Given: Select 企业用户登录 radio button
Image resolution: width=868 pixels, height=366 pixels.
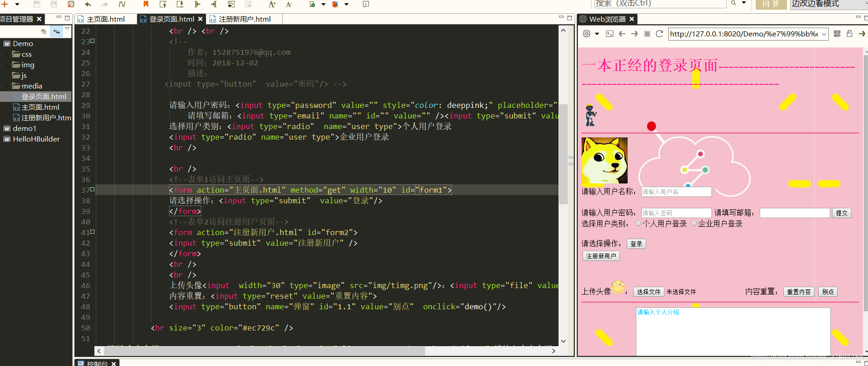Looking at the screenshot, I should [694, 224].
